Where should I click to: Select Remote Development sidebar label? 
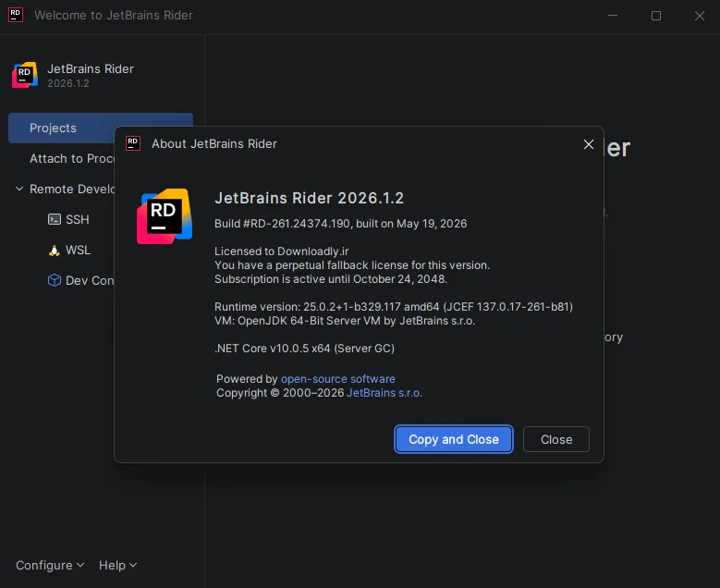tap(72, 189)
